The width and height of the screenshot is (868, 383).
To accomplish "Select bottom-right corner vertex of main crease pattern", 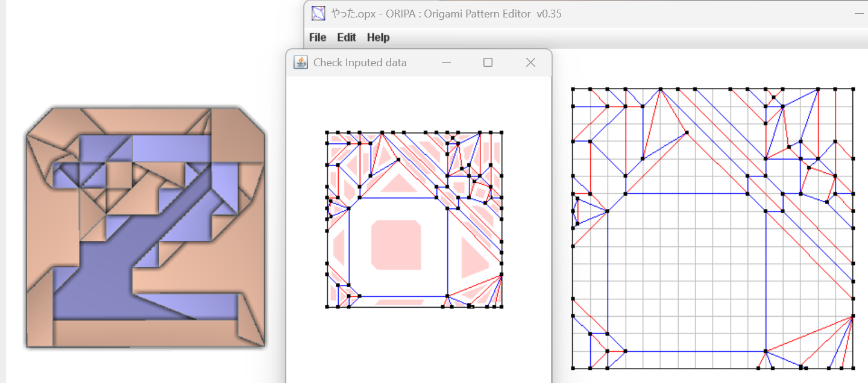I will [x=854, y=368].
